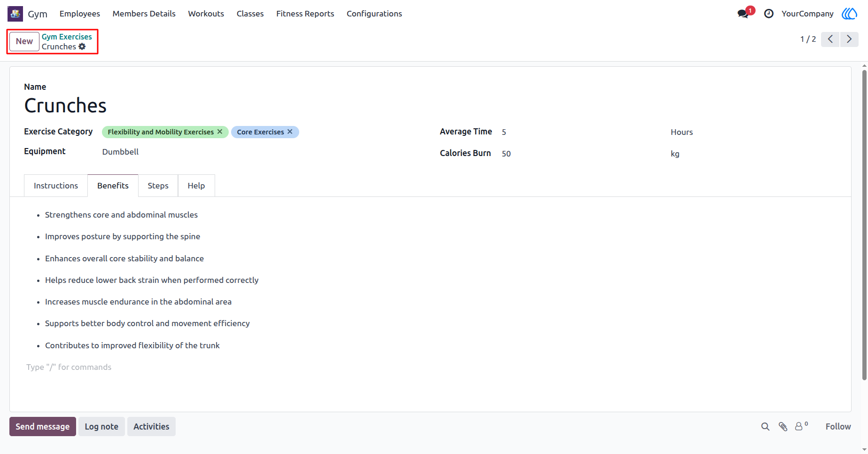Image resolution: width=868 pixels, height=454 pixels.
Task: Click the page vertical scrollbar
Action: (x=864, y=225)
